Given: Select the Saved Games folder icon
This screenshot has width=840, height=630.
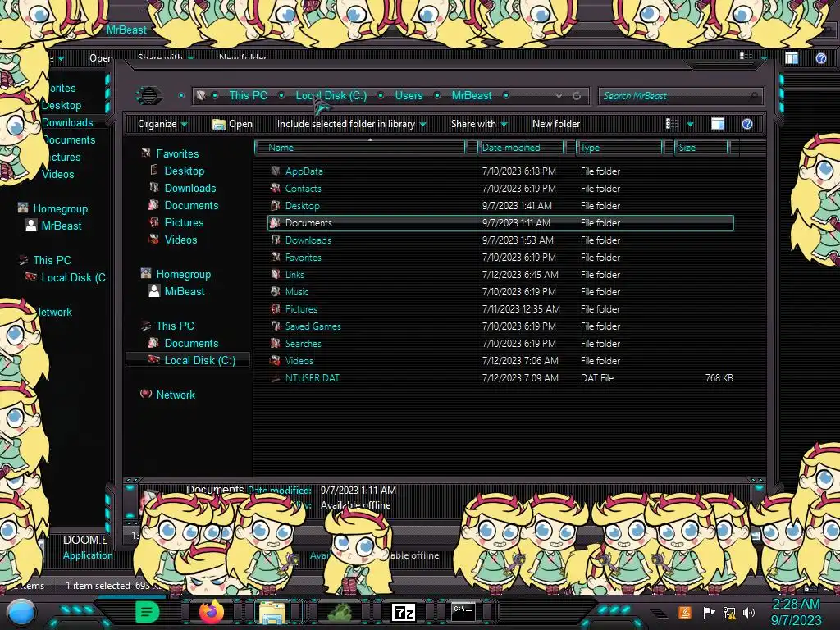Looking at the screenshot, I should [276, 326].
